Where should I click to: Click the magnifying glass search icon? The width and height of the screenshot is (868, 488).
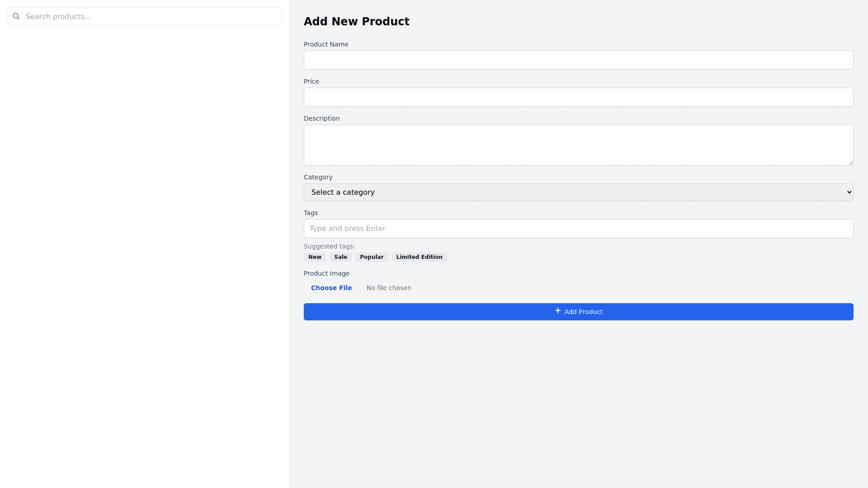click(16, 17)
